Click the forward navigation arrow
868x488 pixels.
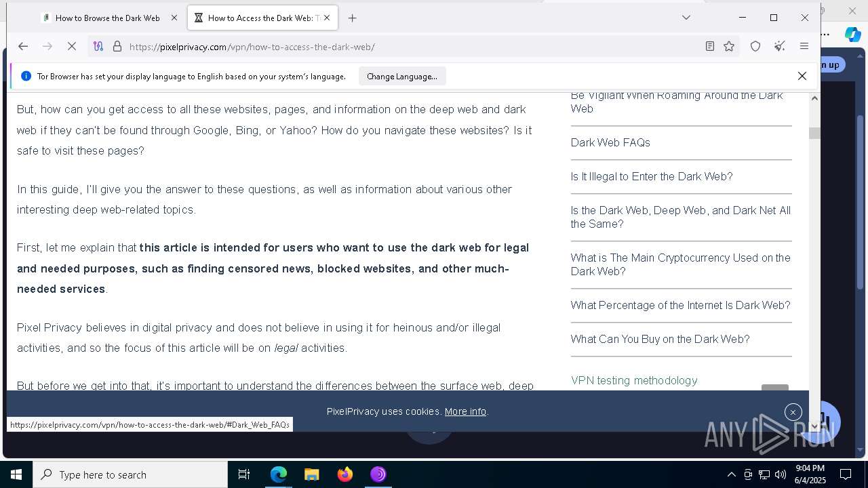[x=47, y=46]
